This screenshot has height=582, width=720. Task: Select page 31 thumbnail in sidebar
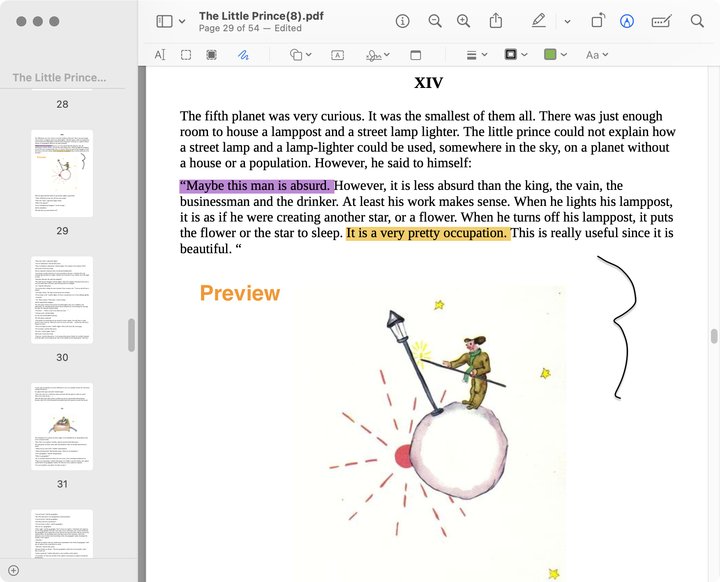62,426
